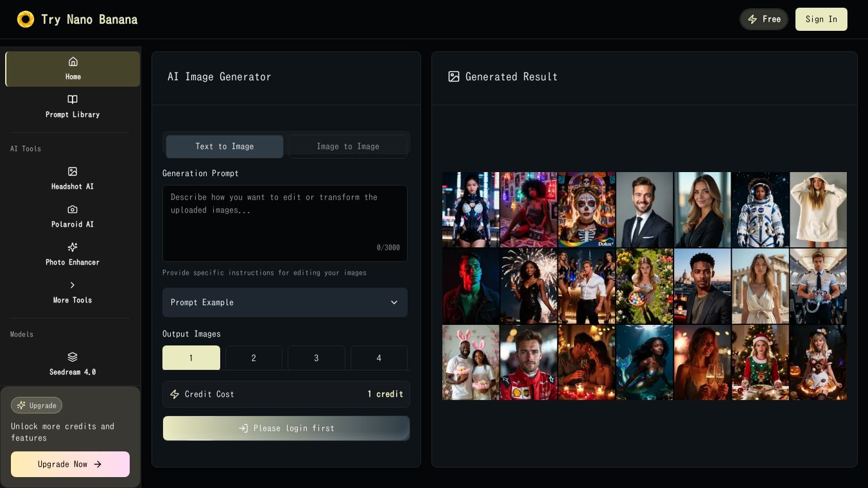
Task: Expand More Tools in the sidebar
Action: click(73, 292)
